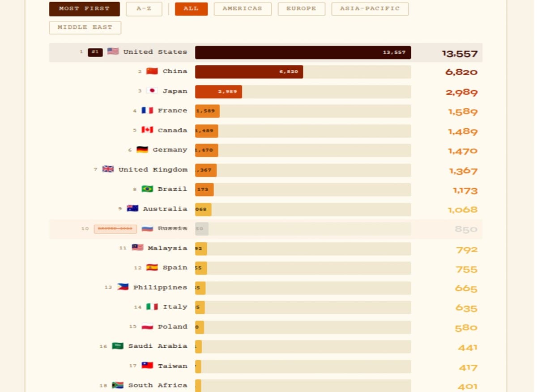537x392 pixels.
Task: Filter the list by Americas
Action: 242,9
